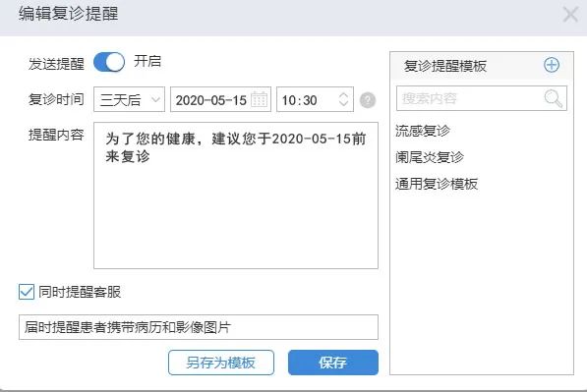Click the 搜索内容 template search box
Image resolution: width=587 pixels, height=392 pixels.
[482, 98]
